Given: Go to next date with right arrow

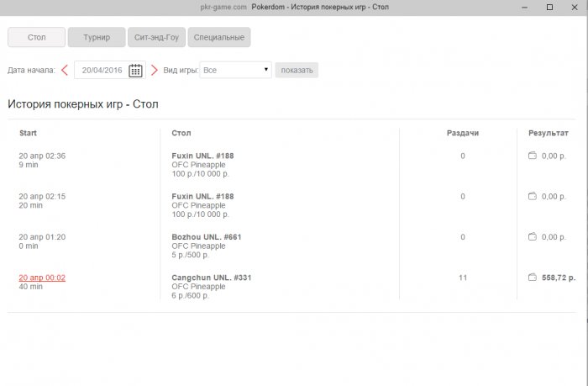Looking at the screenshot, I should (154, 70).
